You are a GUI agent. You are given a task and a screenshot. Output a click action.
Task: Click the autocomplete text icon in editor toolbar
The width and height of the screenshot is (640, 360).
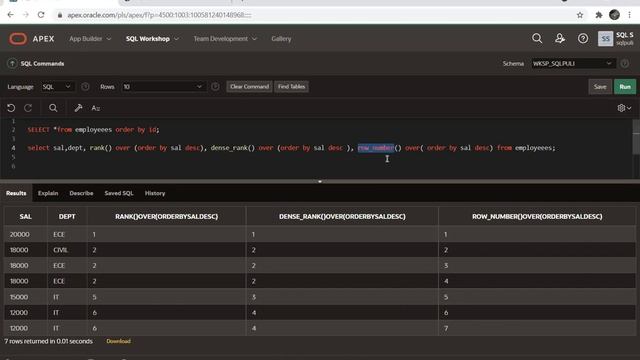pos(96,108)
